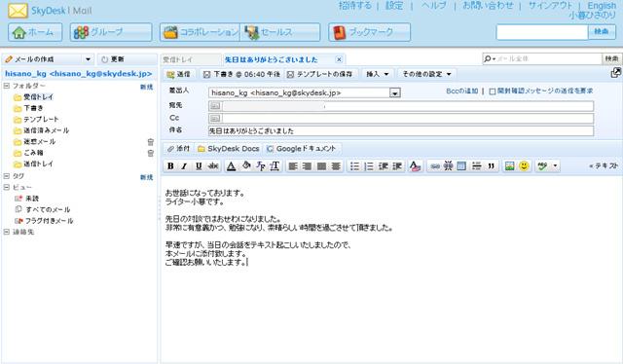Open the グループ tab

tap(111, 32)
